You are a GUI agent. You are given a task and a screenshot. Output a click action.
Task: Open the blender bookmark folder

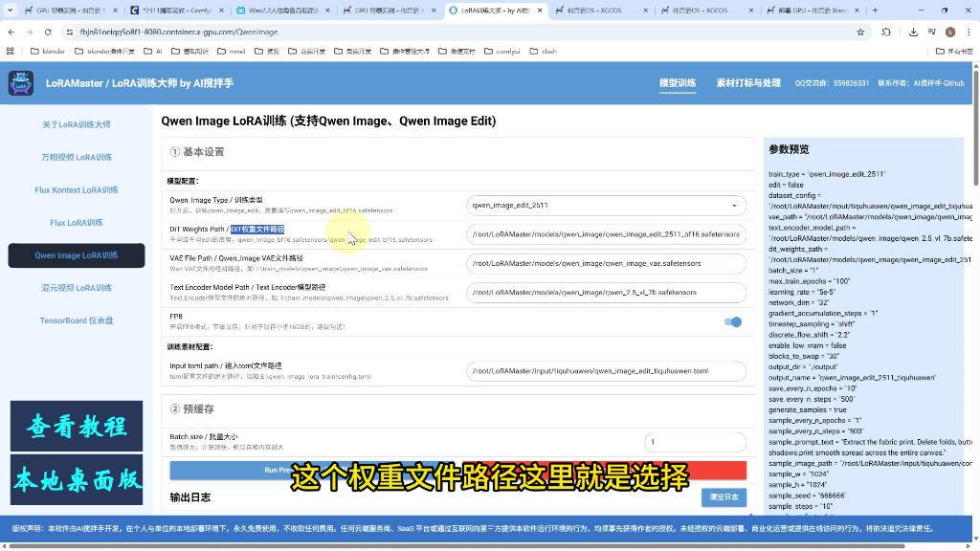(48, 52)
